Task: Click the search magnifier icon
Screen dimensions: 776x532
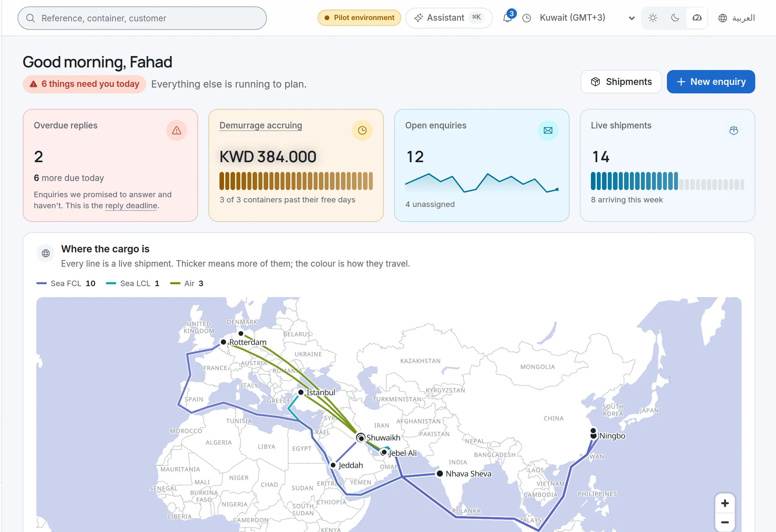Action: (30, 18)
